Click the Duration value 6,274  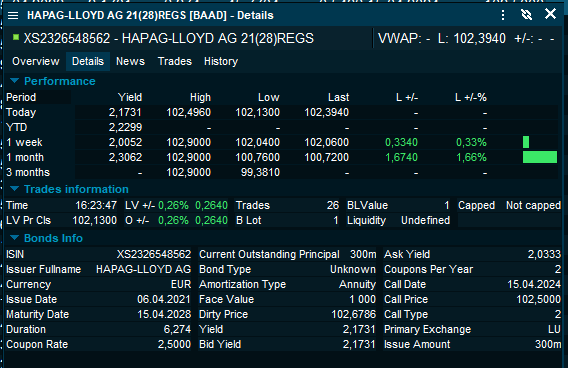(x=177, y=329)
